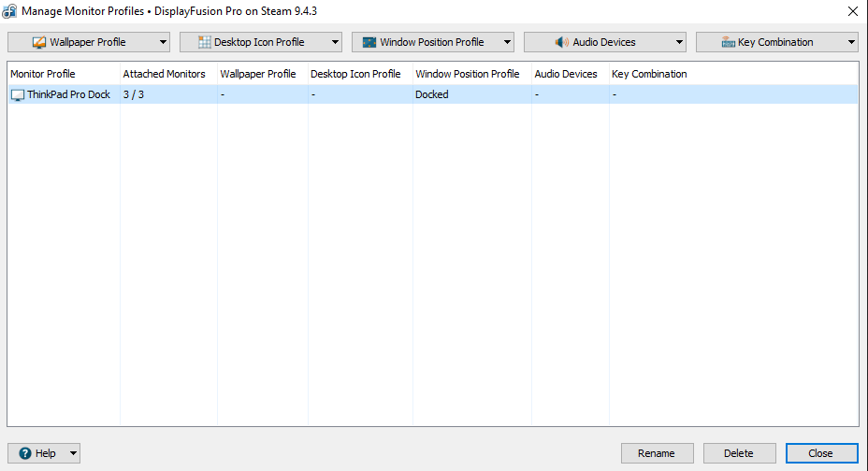Select the Docked window position cell
Image resolution: width=868 pixels, height=471 pixels.
point(432,94)
